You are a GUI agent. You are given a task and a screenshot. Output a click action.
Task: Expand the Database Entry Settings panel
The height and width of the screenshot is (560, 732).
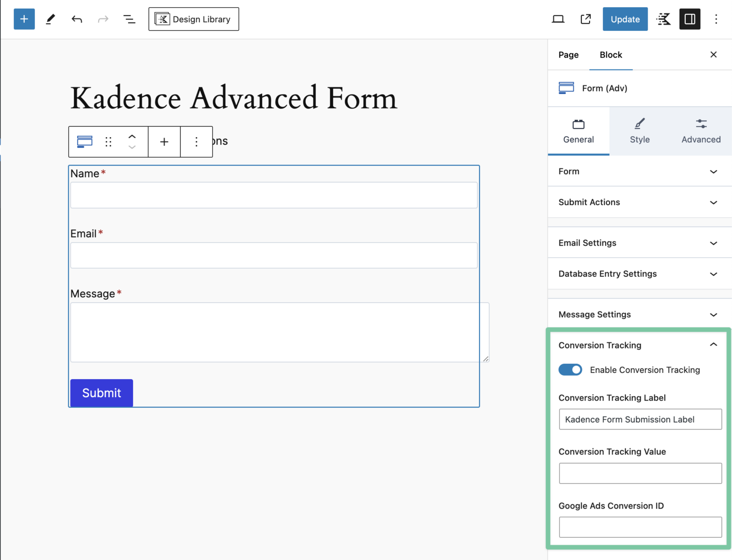(640, 274)
